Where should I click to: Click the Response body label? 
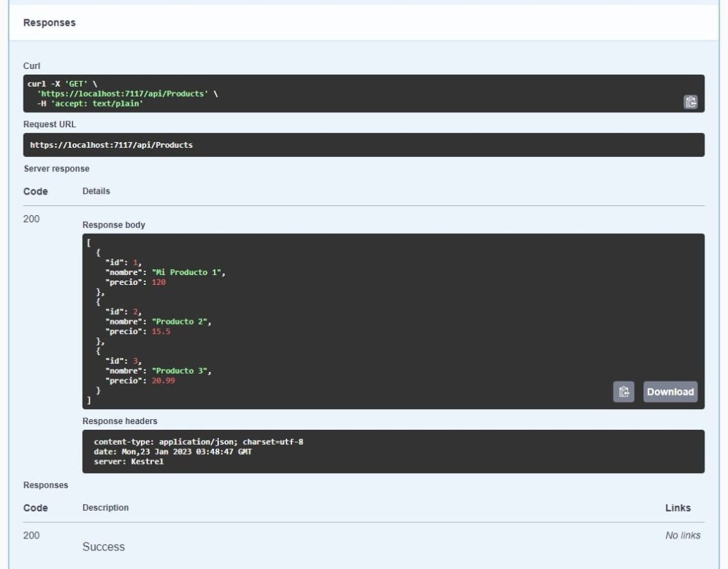(x=114, y=225)
